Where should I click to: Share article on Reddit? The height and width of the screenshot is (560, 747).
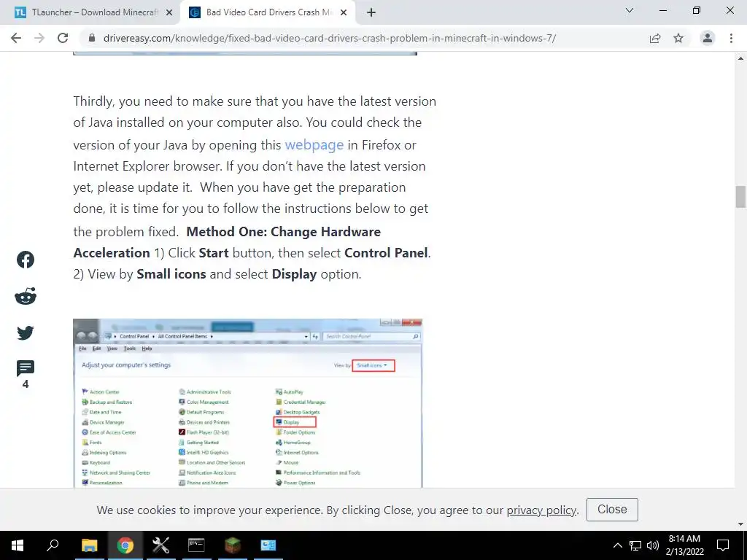point(26,296)
